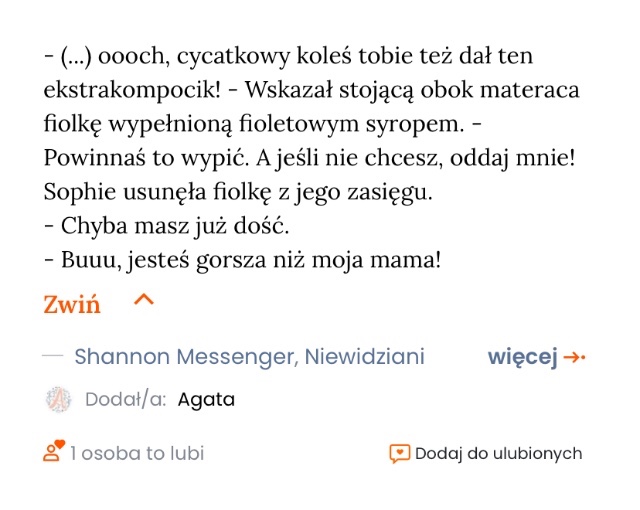Click the person-with-heart likes icon

point(53,452)
